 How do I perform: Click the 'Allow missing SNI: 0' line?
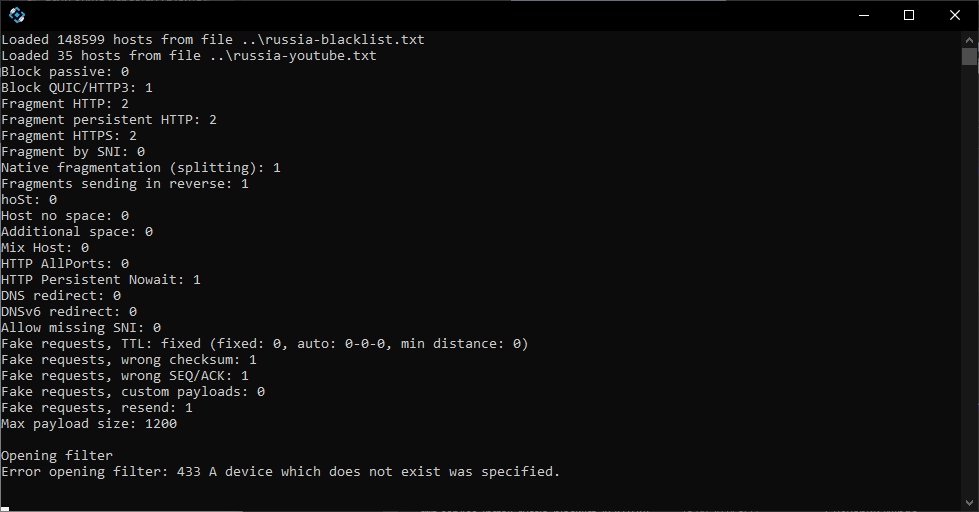[81, 327]
